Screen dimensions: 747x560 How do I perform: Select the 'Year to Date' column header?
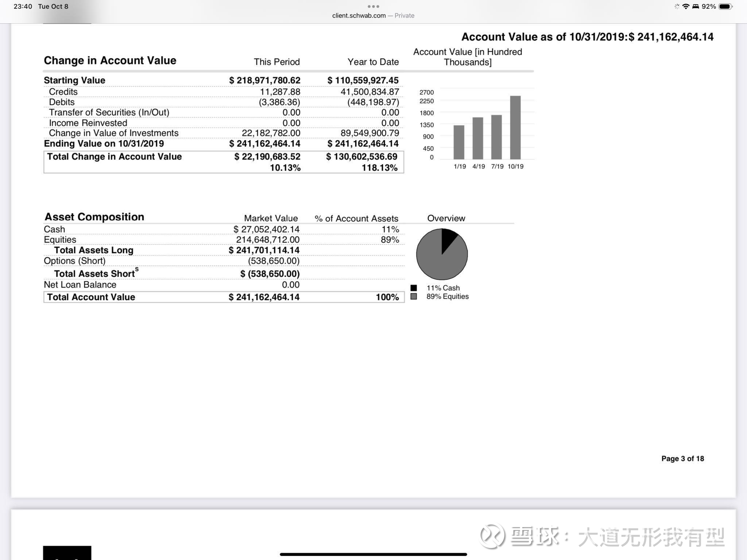pos(373,62)
